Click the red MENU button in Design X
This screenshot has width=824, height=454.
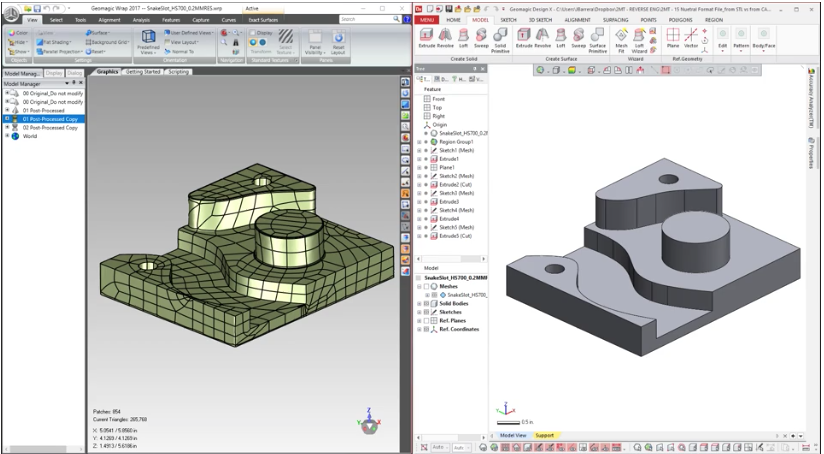tap(427, 20)
